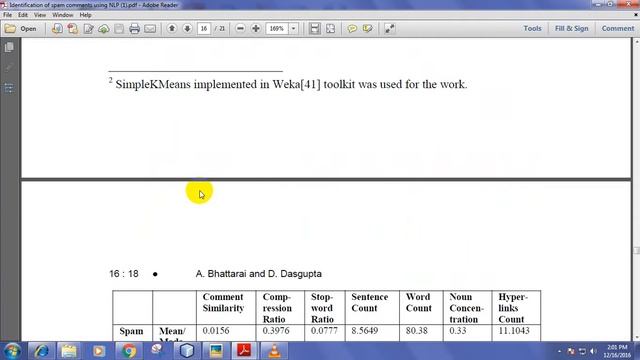Click the Save file floppy icon
Image resolution: width=640 pixels, height=360 pixels.
pyautogui.click(x=119, y=29)
